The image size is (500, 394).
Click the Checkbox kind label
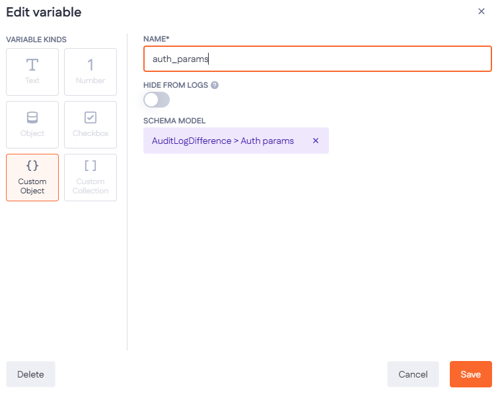point(90,133)
